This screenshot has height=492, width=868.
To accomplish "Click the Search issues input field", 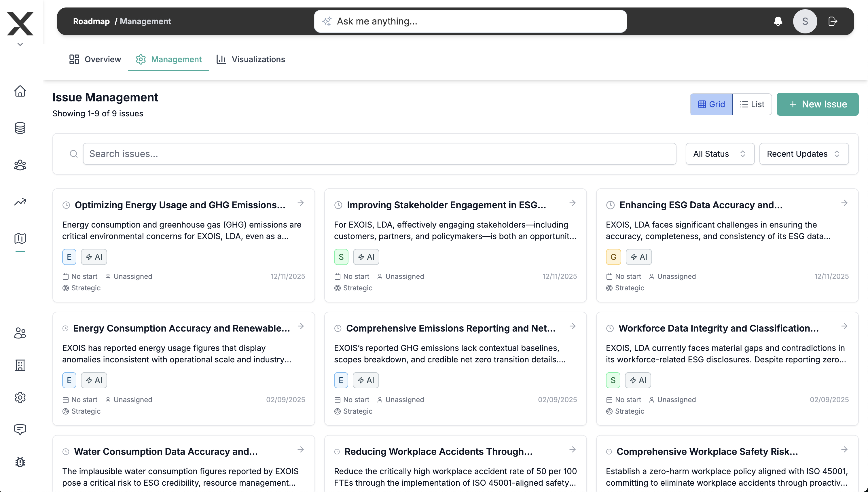I will coord(379,154).
